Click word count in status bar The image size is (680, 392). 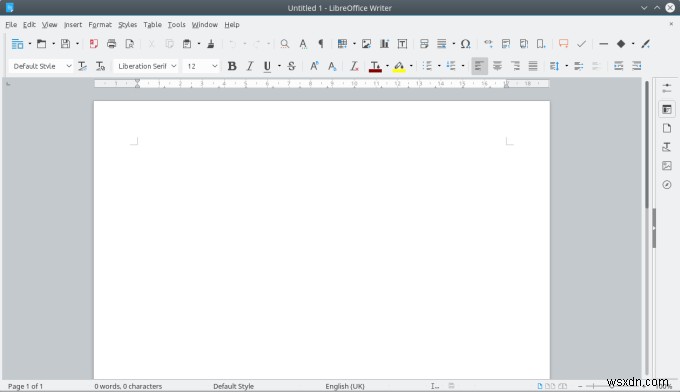(128, 386)
